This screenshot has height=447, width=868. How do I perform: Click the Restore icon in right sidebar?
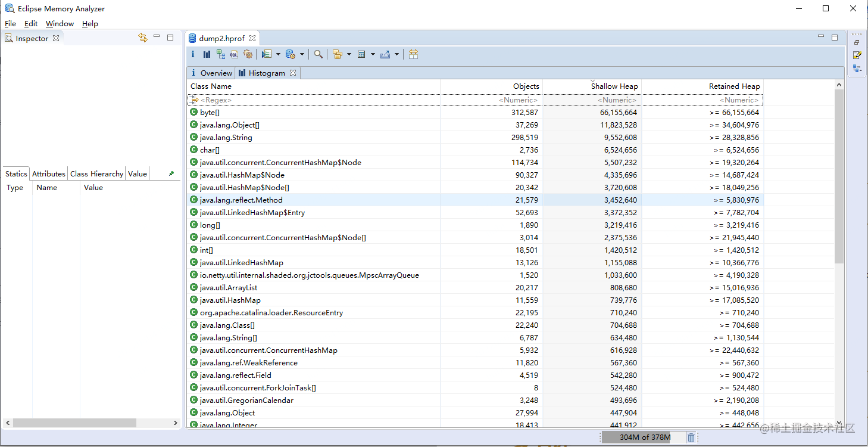coord(857,42)
